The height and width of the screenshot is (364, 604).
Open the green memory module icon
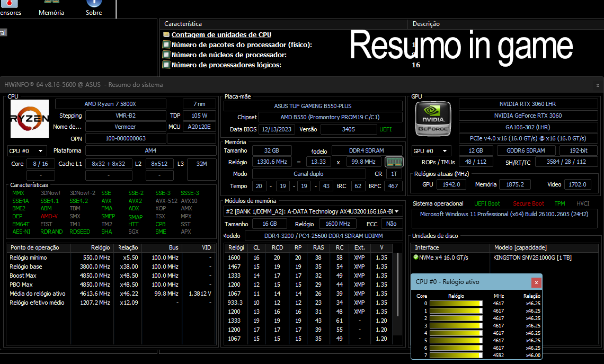[394, 162]
